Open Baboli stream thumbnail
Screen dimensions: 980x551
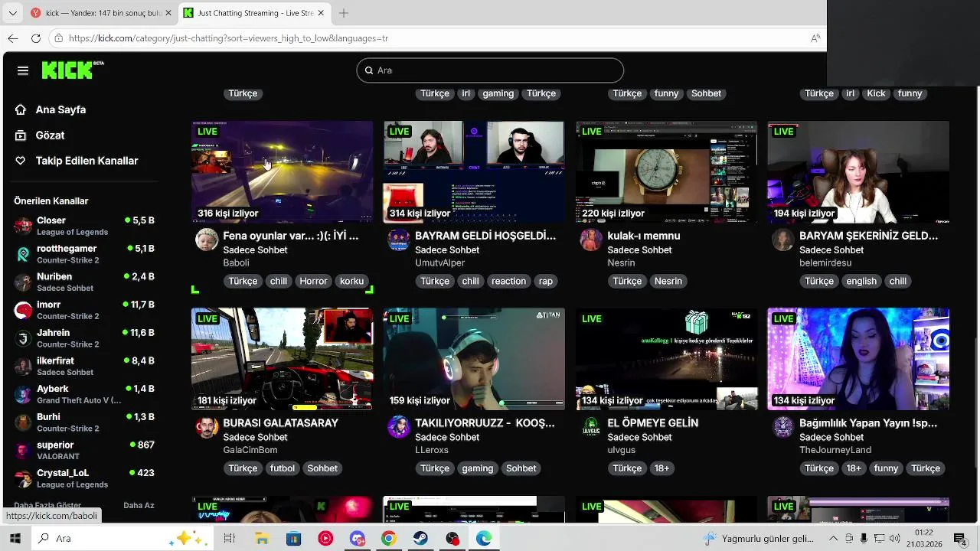point(282,171)
